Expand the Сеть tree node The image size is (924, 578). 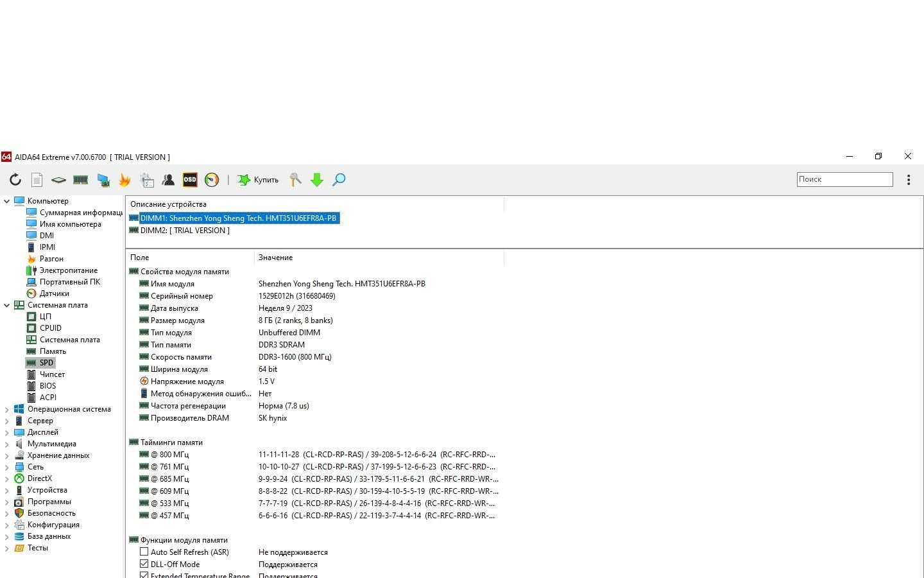tap(6, 467)
